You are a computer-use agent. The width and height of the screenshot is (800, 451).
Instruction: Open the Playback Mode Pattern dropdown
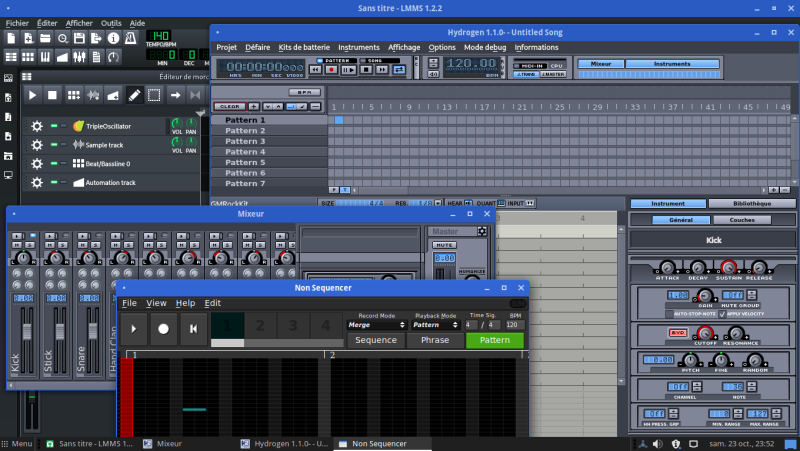[x=436, y=325]
